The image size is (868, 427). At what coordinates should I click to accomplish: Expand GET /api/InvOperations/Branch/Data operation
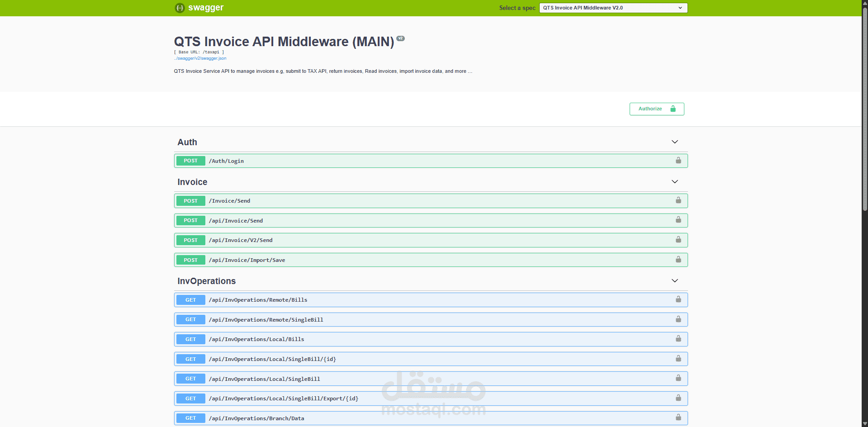[431, 418]
